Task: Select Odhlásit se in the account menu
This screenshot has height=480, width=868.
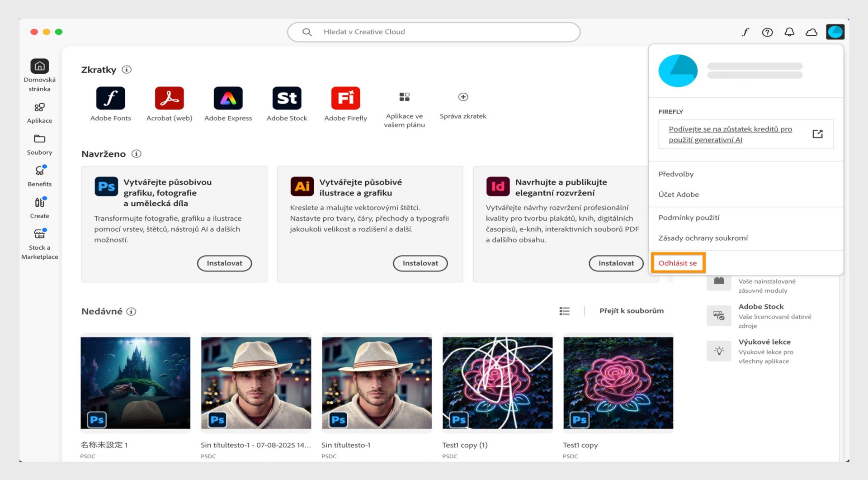Action: [x=678, y=262]
